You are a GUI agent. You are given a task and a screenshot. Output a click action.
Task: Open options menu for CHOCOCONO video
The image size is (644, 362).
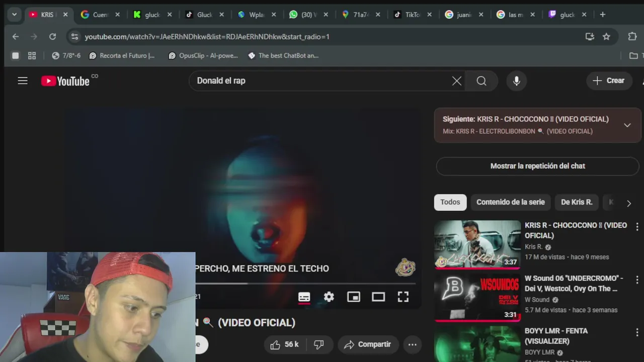637,227
